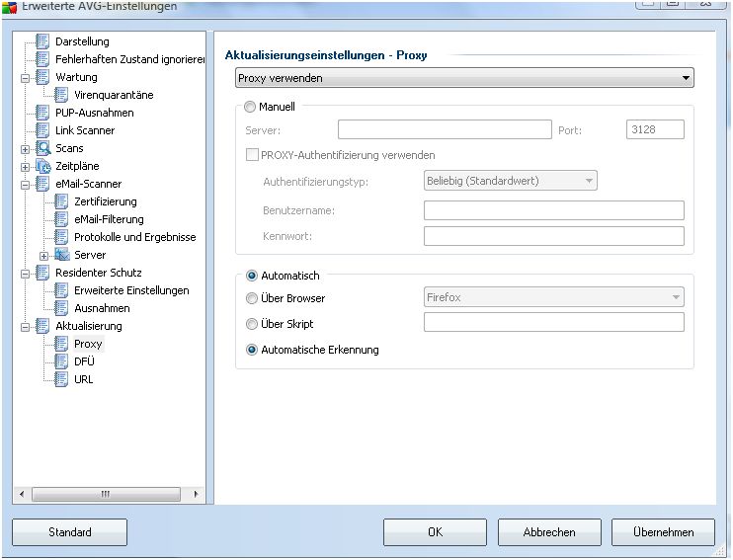Viewport: 733px width, 560px height.
Task: Open the Virenquarantäne settings entry
Action: 114,95
